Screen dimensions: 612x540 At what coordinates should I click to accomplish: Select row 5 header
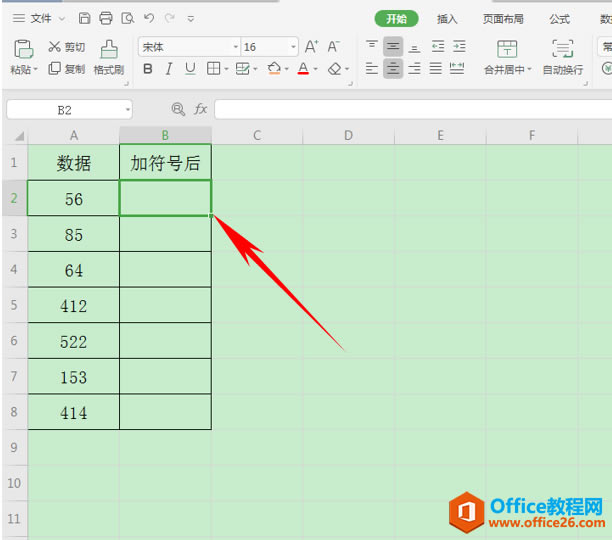(x=14, y=305)
